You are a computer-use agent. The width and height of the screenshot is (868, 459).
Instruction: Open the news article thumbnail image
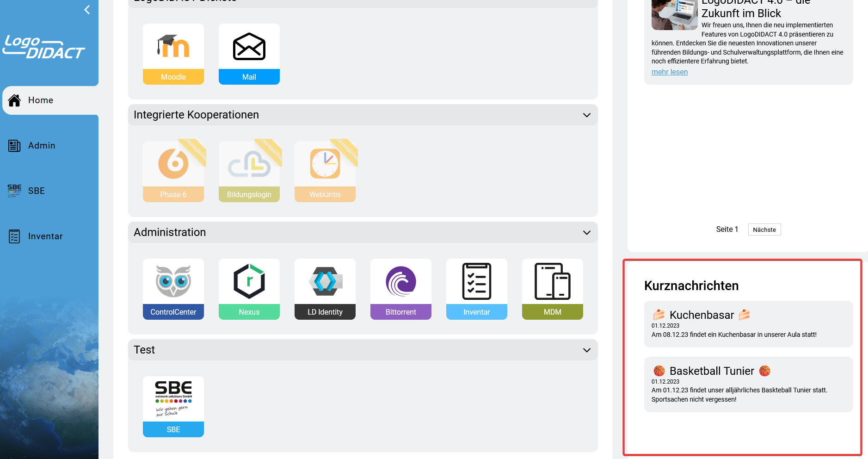pyautogui.click(x=675, y=15)
